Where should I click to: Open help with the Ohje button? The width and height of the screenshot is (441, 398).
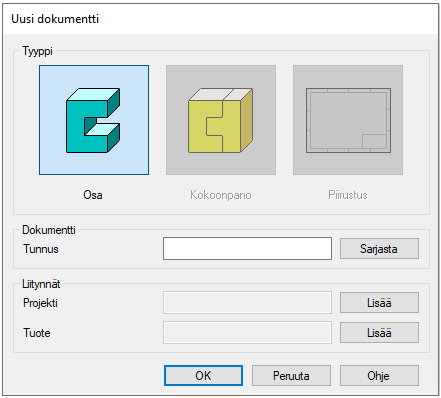coord(379,376)
